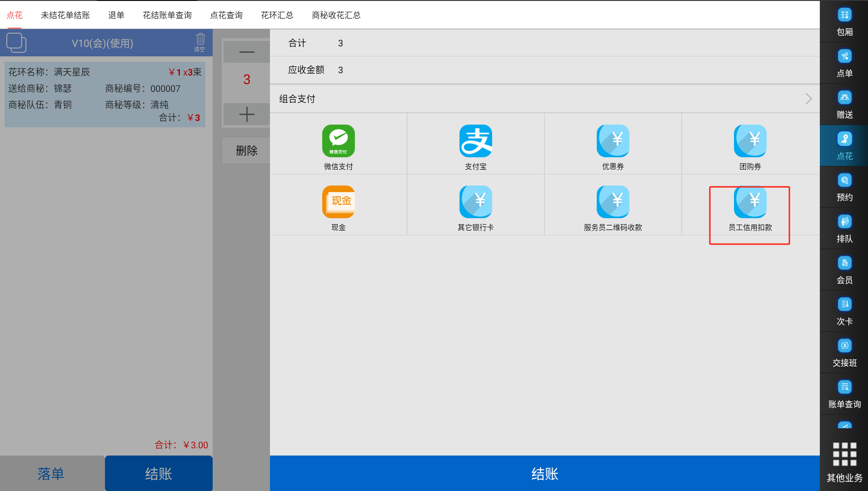
Task: Clear the order with 清空 trash icon
Action: 200,42
